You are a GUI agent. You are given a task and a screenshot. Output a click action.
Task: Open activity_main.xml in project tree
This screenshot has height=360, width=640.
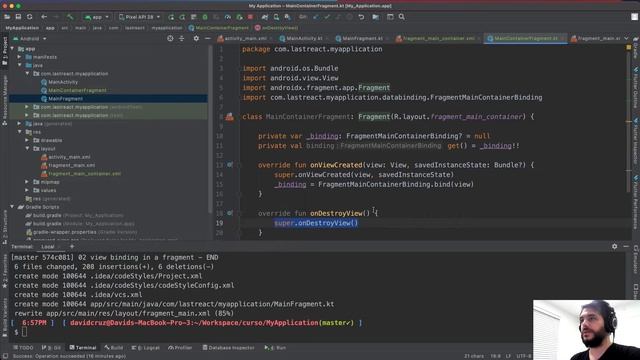66,157
